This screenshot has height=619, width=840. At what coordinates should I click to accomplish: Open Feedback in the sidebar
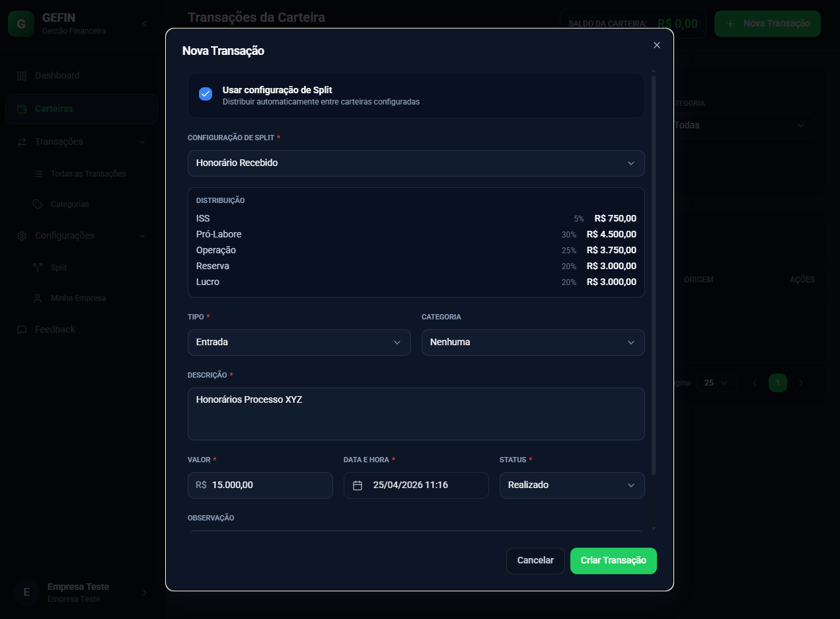pos(81,330)
